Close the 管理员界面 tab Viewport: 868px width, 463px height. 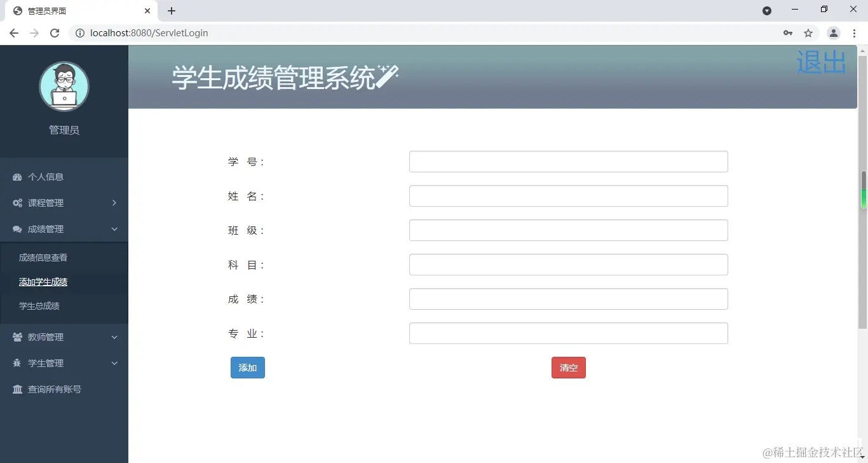[x=147, y=11]
